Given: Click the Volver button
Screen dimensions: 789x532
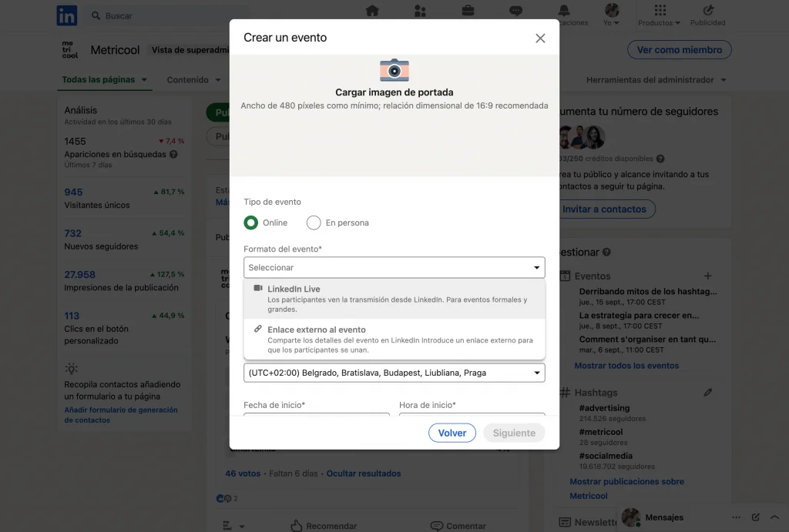Looking at the screenshot, I should click(x=452, y=433).
